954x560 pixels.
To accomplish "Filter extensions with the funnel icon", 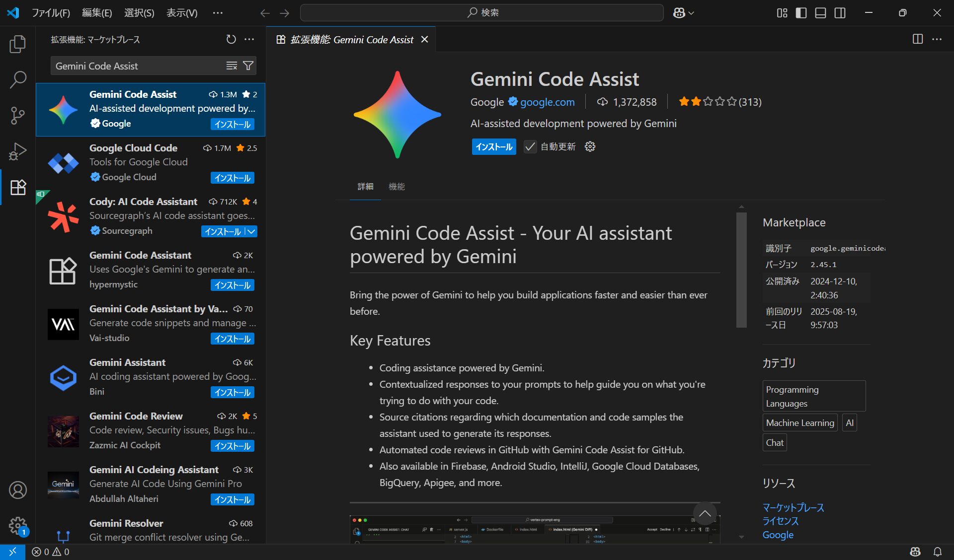I will click(248, 66).
